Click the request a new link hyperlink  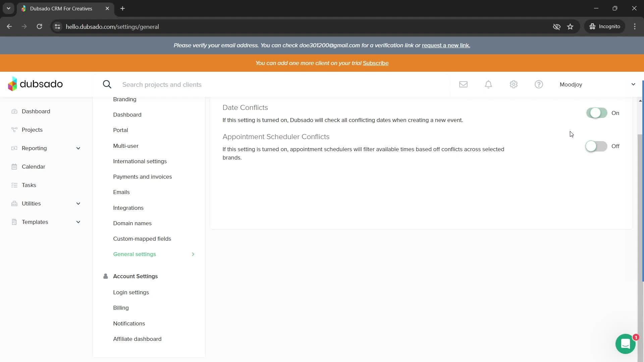tap(446, 45)
